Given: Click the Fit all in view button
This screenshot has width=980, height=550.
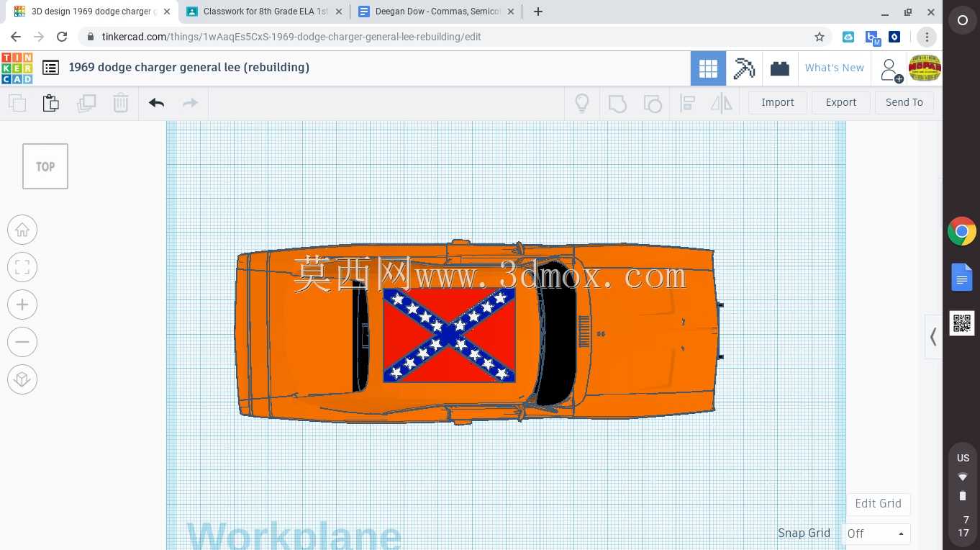Looking at the screenshot, I should tap(22, 267).
